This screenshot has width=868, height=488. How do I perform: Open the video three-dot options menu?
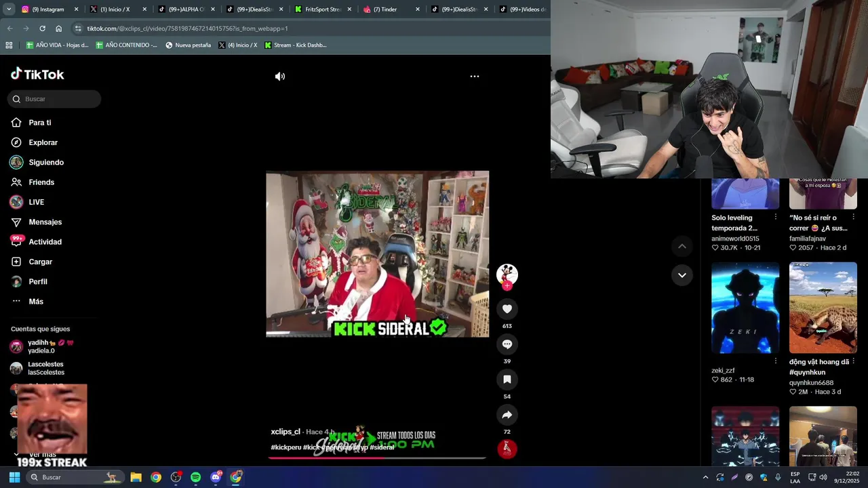pyautogui.click(x=475, y=77)
